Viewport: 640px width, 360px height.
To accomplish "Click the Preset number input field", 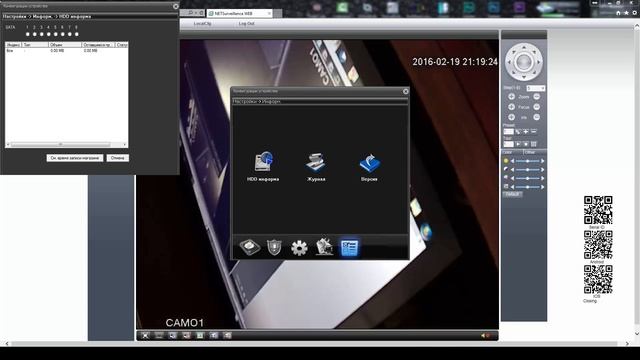I will tap(509, 131).
